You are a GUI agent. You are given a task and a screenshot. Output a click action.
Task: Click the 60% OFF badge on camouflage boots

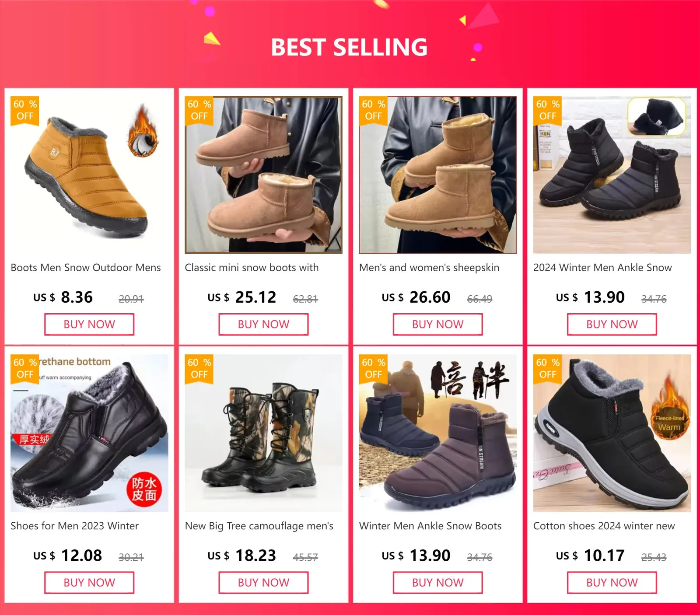tap(199, 369)
